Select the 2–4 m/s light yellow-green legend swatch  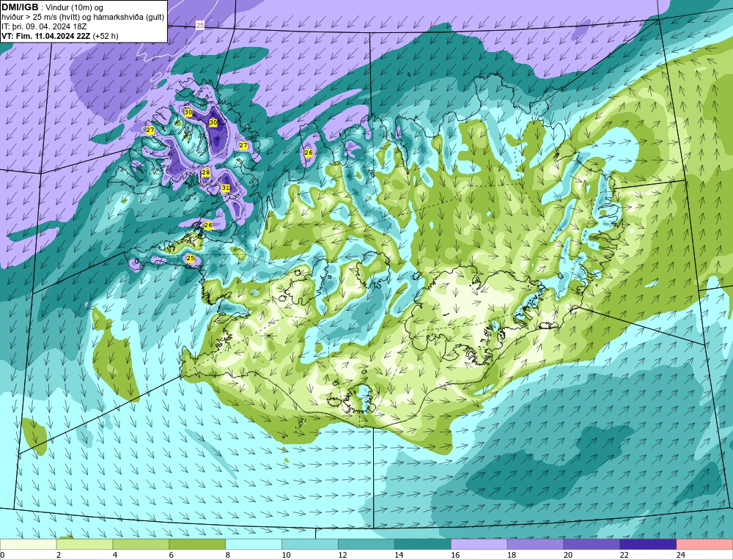tap(84, 545)
